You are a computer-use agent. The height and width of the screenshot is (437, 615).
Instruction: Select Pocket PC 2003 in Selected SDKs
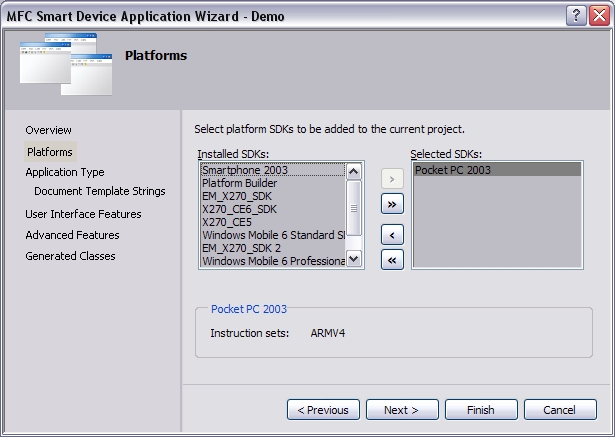497,170
